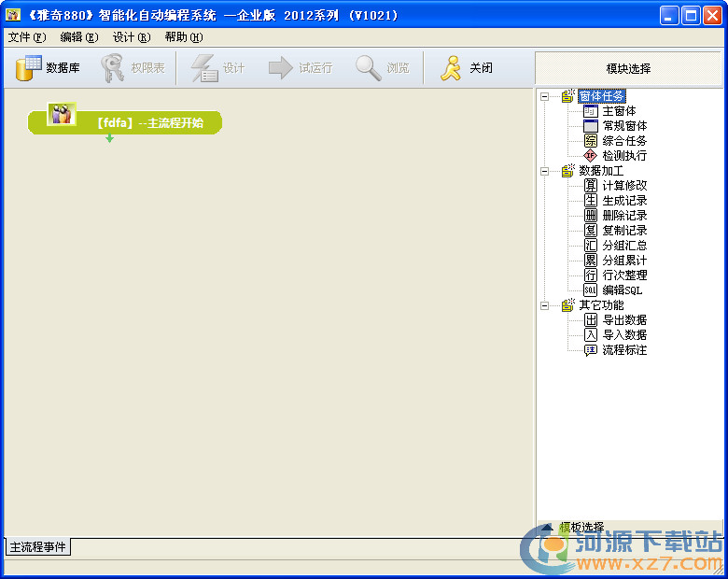Click the 编辑SQL icon
The height and width of the screenshot is (579, 728).
point(591,289)
